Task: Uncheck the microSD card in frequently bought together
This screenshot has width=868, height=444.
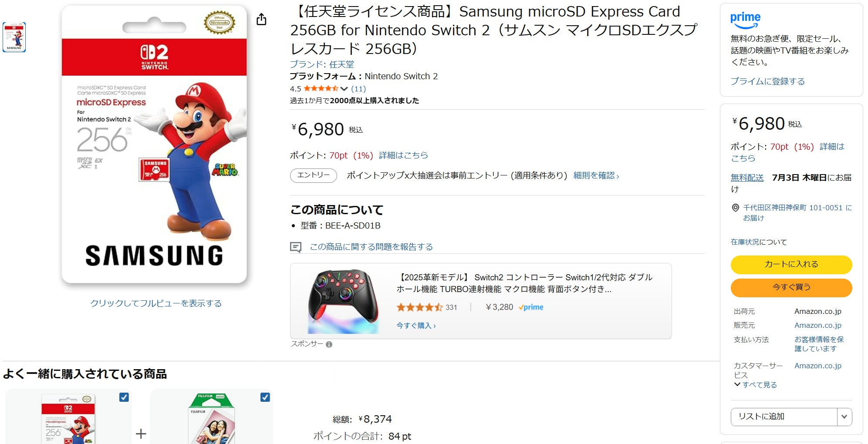Action: pos(124,397)
